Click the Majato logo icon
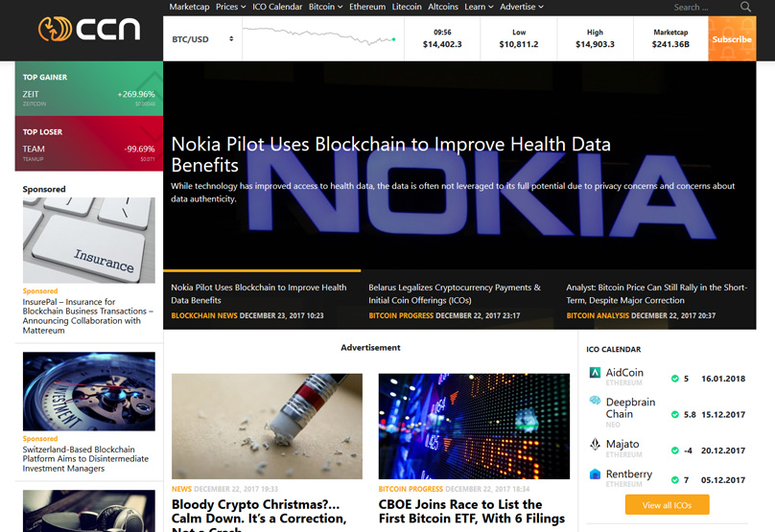775x532 pixels. click(595, 444)
